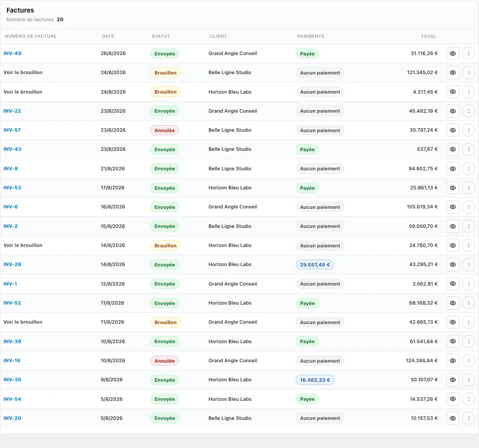Open invoice INV-28
The height and width of the screenshot is (448, 479).
(12, 264)
